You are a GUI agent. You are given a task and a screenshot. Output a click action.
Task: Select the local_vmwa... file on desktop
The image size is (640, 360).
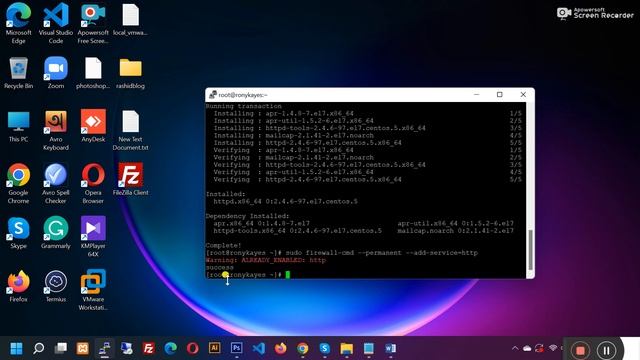click(x=130, y=19)
